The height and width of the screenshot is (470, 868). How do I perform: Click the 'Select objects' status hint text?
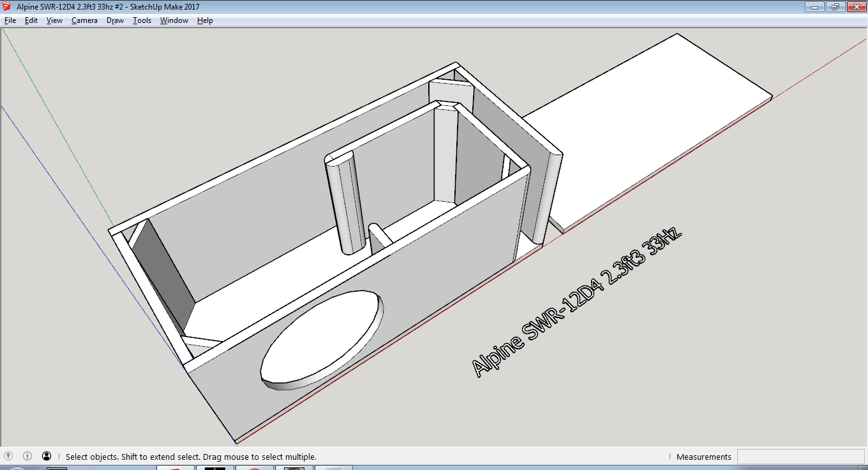(191, 457)
